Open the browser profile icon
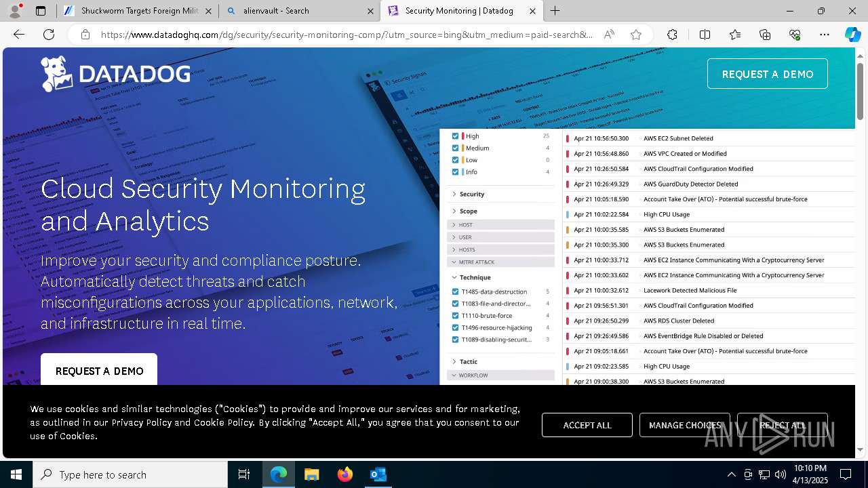This screenshot has height=488, width=868. (16, 11)
